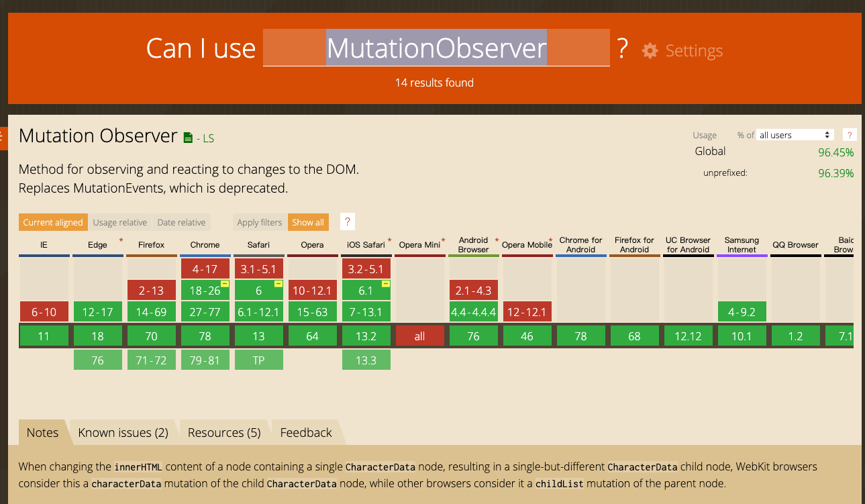This screenshot has width=865, height=504.
Task: Click Edge 18 current version cell
Action: pyautogui.click(x=98, y=336)
